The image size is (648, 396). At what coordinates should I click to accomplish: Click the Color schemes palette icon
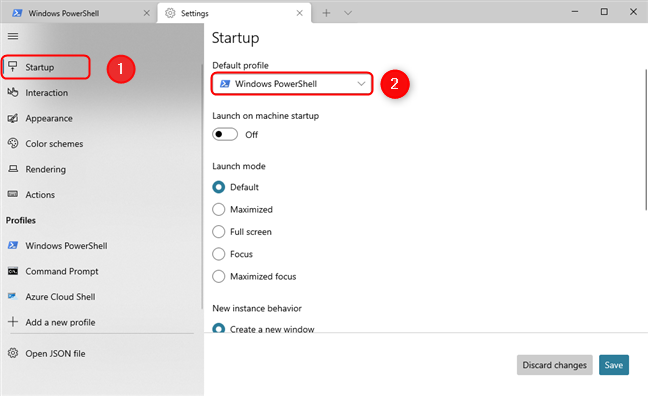pyautogui.click(x=13, y=143)
